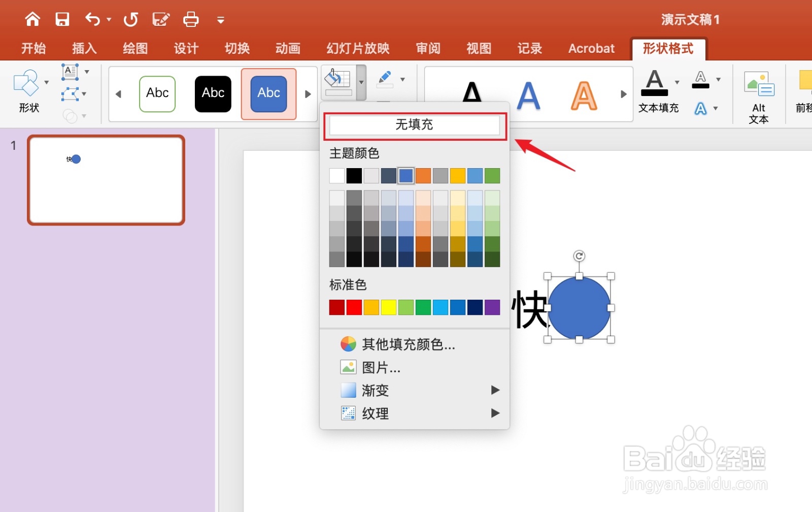
Task: Choose the orange outlined A WordArt style
Action: point(584,95)
